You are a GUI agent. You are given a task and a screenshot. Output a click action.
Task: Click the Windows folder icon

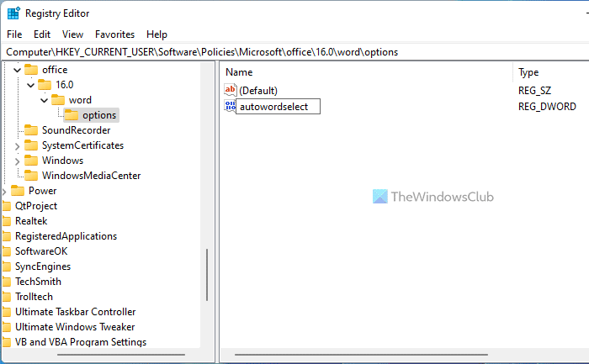[31, 161]
